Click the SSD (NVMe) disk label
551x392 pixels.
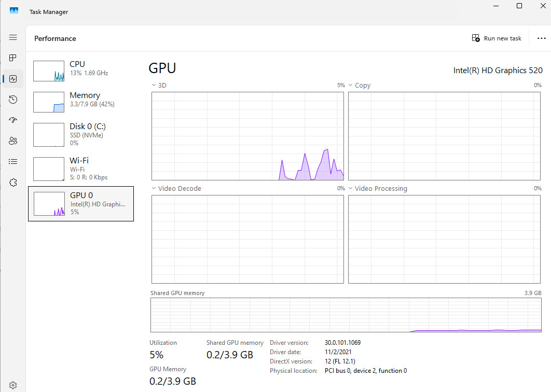(87, 135)
